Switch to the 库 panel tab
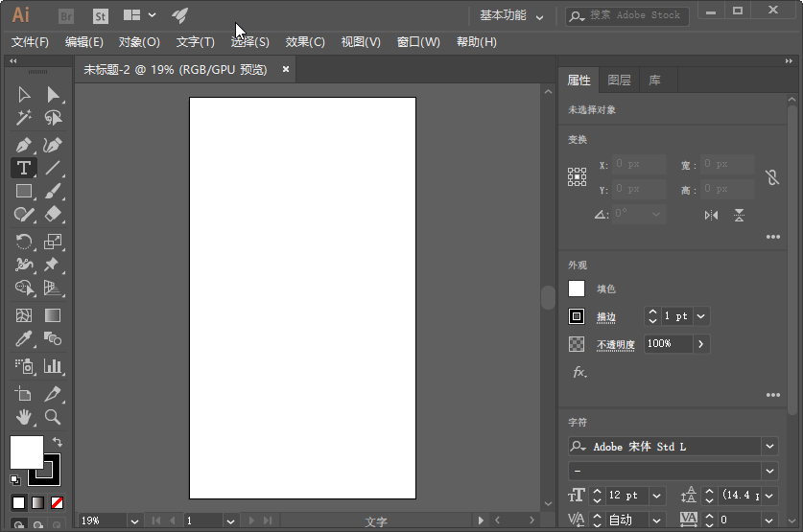Viewport: 803px width, 532px height. click(x=654, y=81)
